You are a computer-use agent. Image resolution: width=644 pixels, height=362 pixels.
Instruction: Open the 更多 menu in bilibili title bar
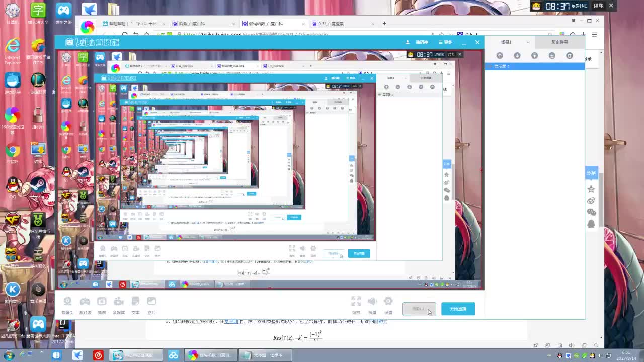(x=445, y=42)
